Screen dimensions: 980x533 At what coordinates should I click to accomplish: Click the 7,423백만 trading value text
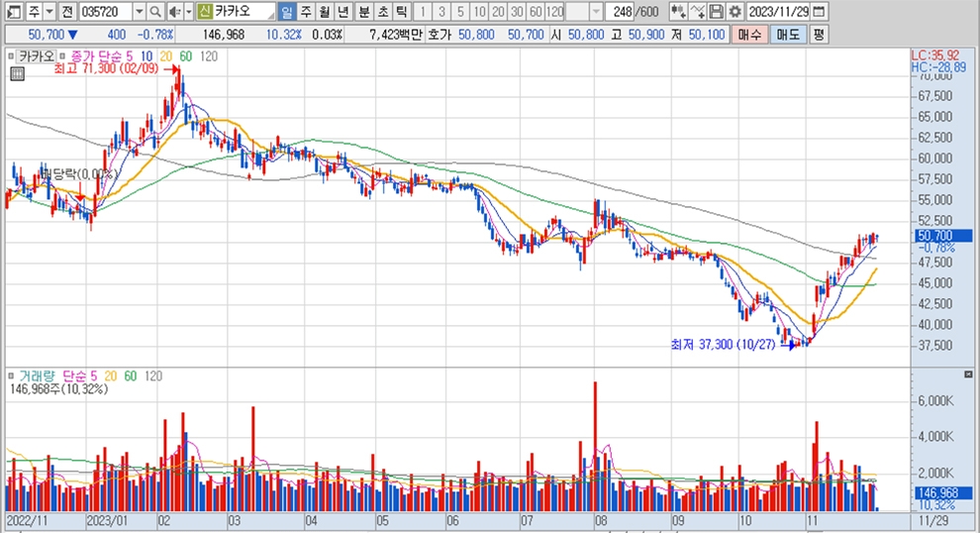(395, 35)
